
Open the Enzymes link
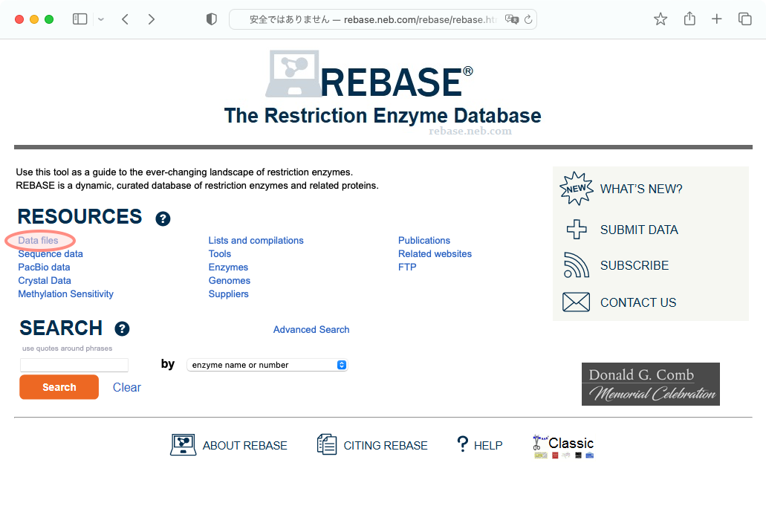coord(228,267)
